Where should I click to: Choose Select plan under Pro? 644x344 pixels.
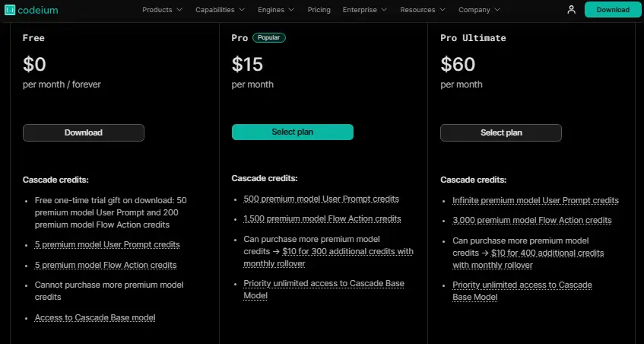(292, 132)
